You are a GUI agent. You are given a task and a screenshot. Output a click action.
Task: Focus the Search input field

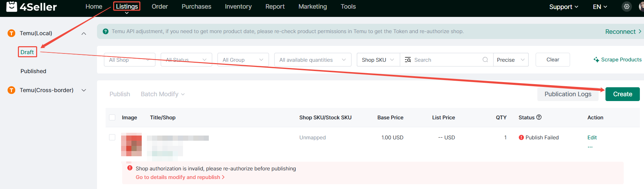click(447, 60)
